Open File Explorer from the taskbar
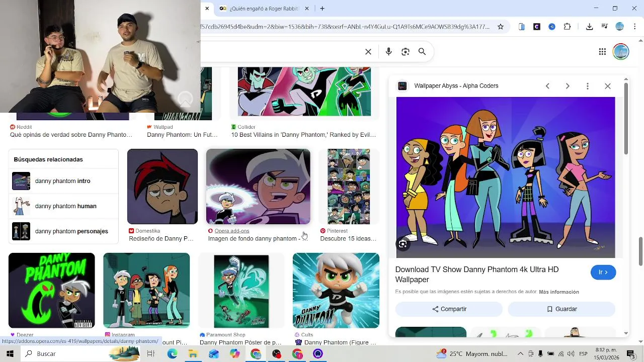Screen dimensions: 644x362 193,354
